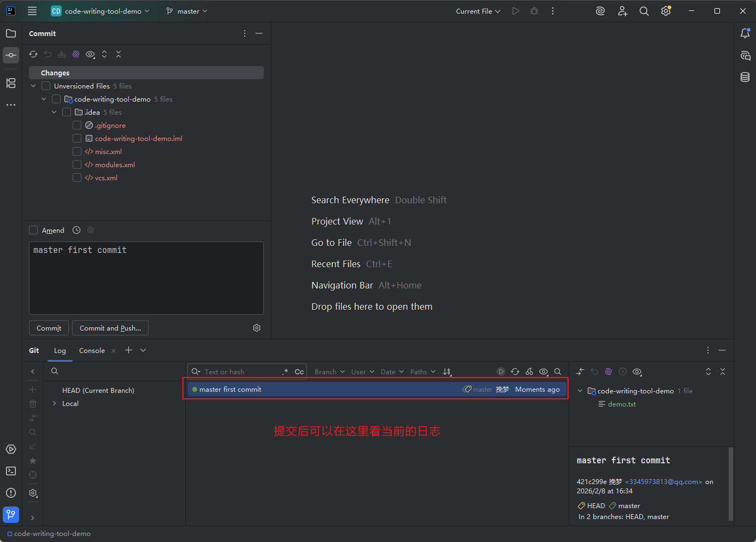756x542 pixels.
Task: Switch to the Log tab
Action: 60,351
